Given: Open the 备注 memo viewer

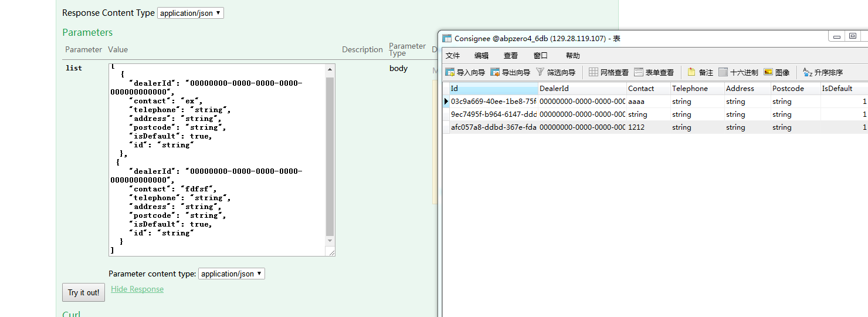Looking at the screenshot, I should pyautogui.click(x=700, y=72).
